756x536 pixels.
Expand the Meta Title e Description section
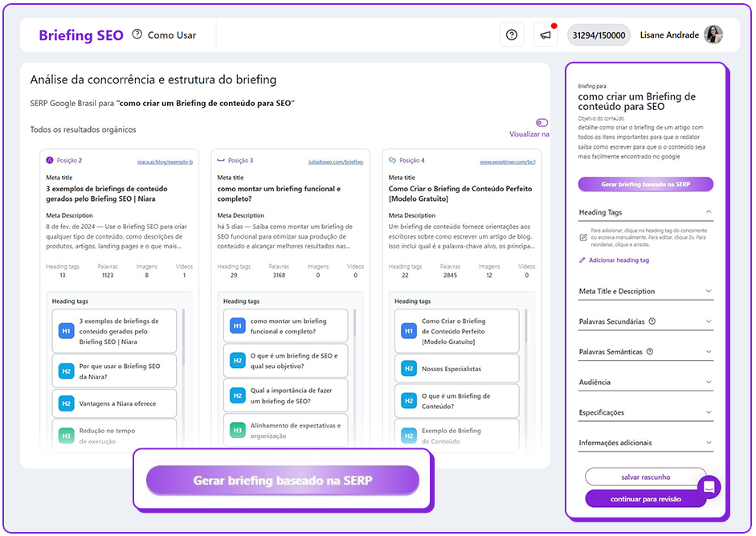point(646,292)
